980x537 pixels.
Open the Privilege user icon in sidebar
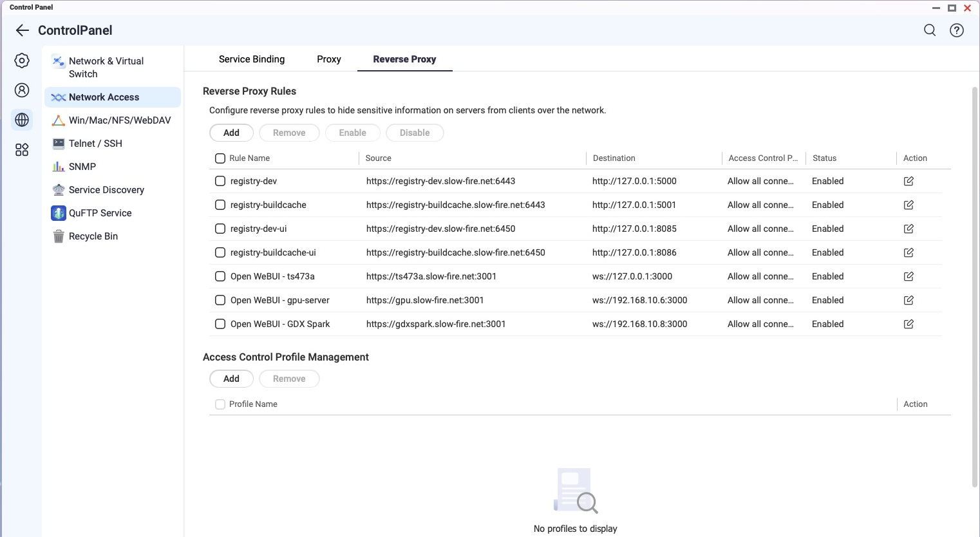tap(22, 90)
